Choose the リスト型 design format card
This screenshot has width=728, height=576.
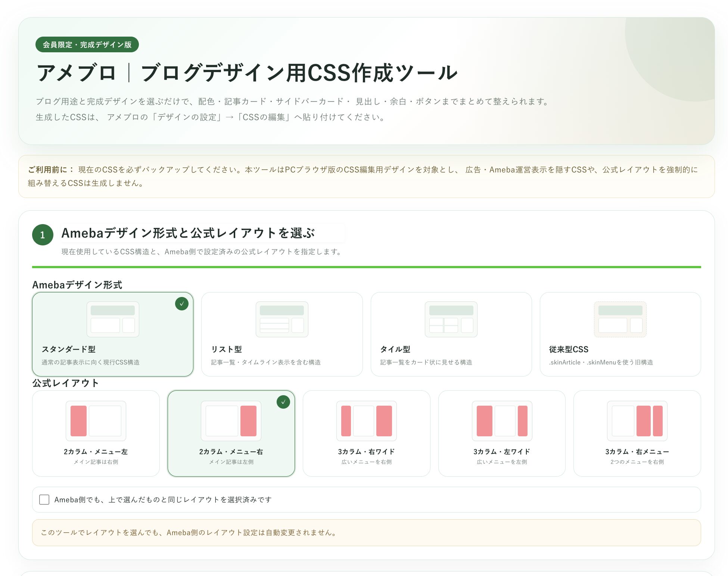282,334
